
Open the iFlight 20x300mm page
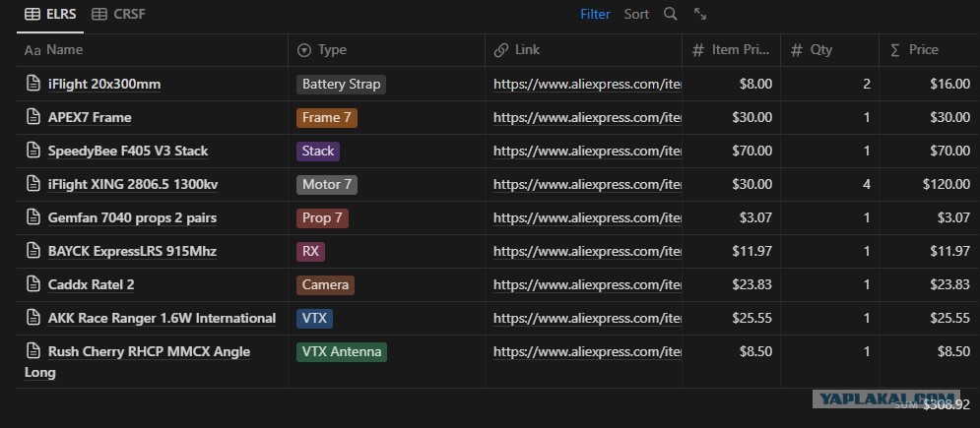click(x=104, y=85)
